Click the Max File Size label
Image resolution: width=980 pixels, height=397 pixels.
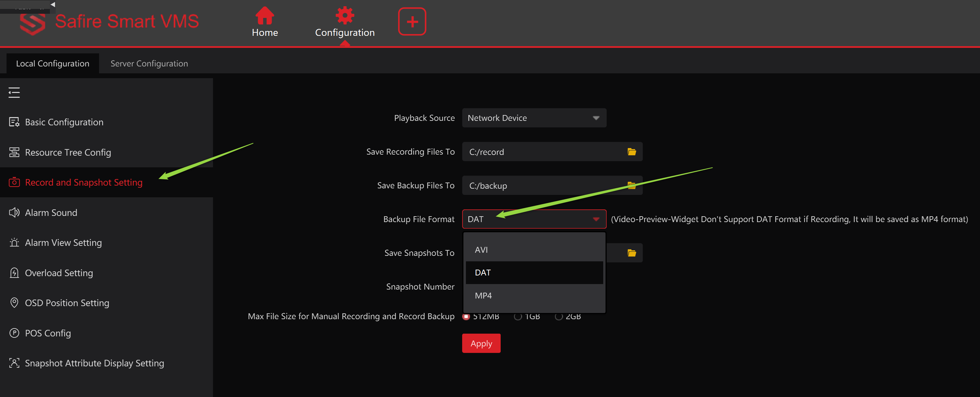pyautogui.click(x=351, y=316)
